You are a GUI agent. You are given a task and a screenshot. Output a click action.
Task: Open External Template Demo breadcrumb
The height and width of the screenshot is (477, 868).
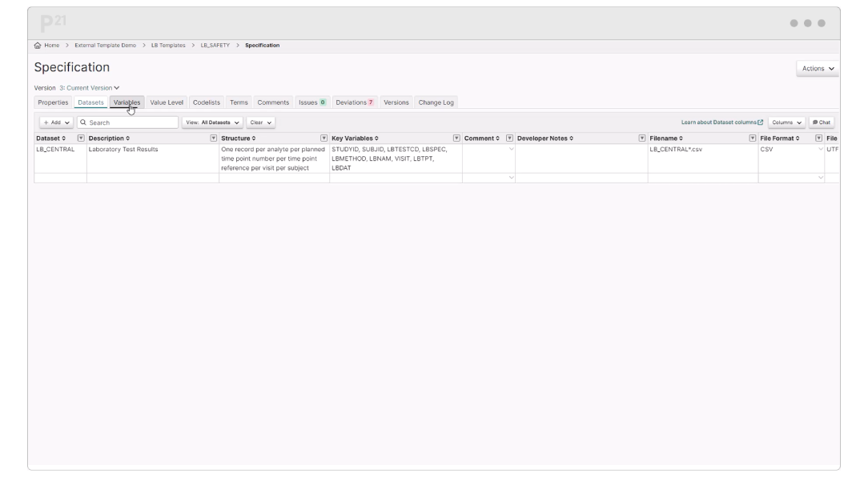tap(105, 46)
